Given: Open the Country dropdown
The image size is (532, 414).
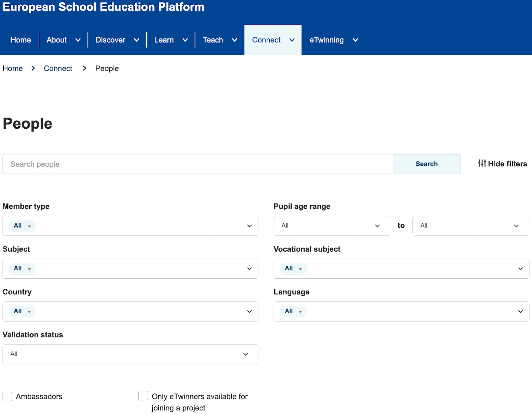Looking at the screenshot, I should (130, 312).
